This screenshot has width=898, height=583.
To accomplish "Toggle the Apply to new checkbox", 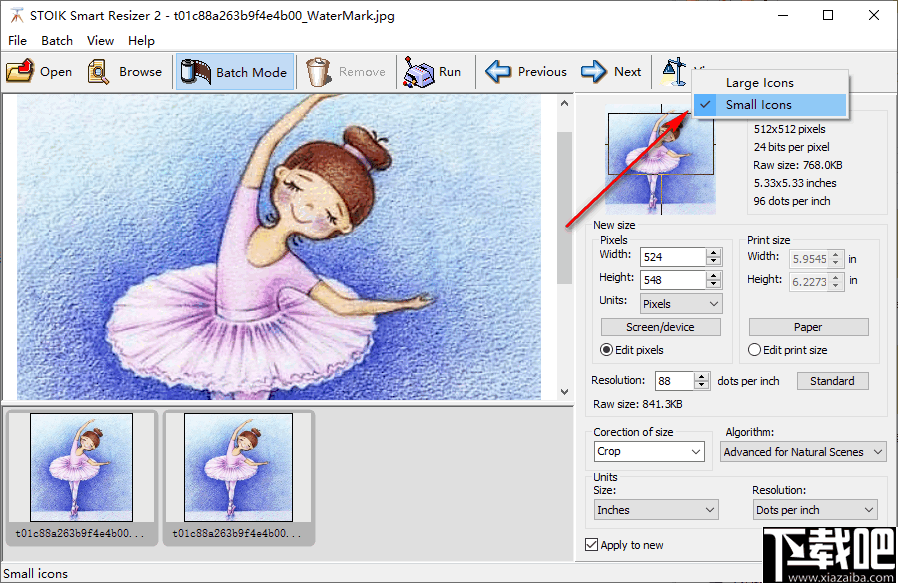I will 591,545.
